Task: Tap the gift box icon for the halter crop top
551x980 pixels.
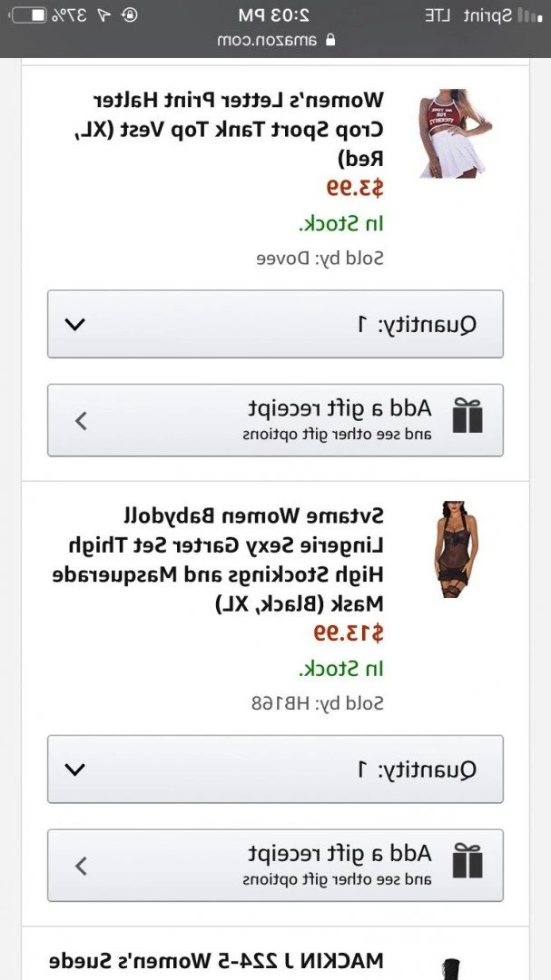Action: pos(467,416)
